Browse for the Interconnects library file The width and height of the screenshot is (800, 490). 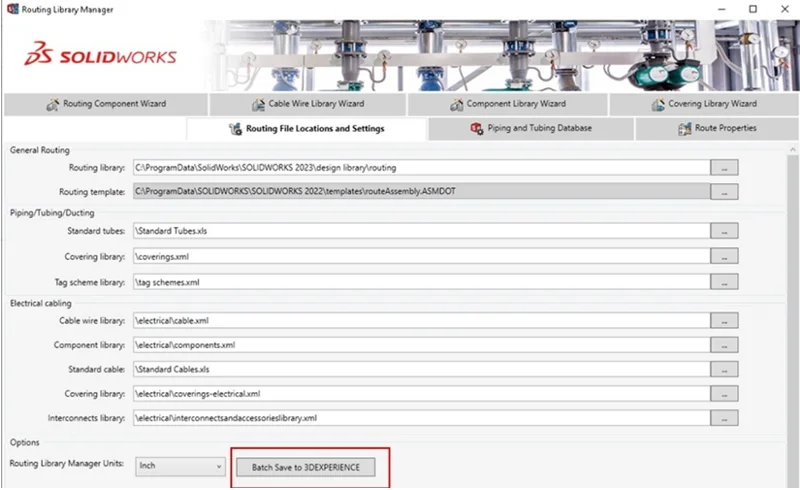coord(724,418)
